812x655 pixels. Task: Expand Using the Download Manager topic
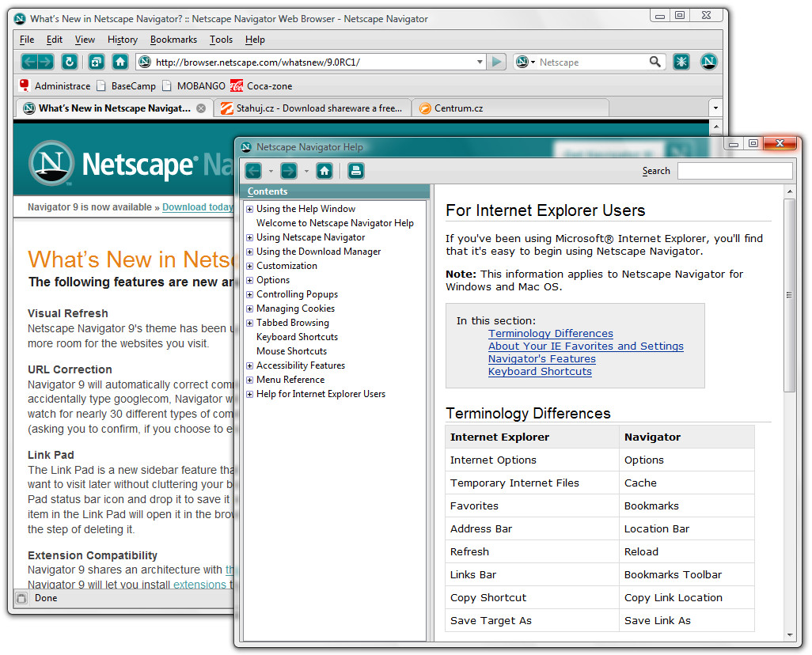tap(249, 252)
